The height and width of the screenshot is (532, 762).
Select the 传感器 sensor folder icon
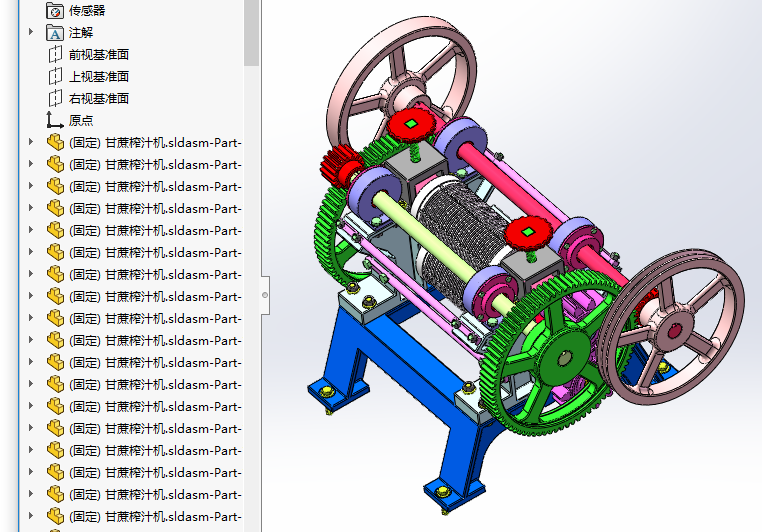pos(55,10)
